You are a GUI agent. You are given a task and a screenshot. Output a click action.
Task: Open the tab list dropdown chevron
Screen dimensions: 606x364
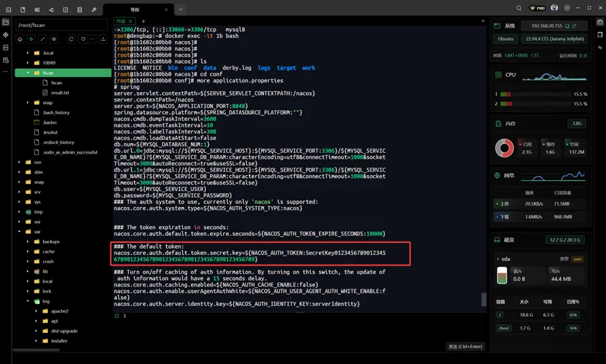point(180,10)
